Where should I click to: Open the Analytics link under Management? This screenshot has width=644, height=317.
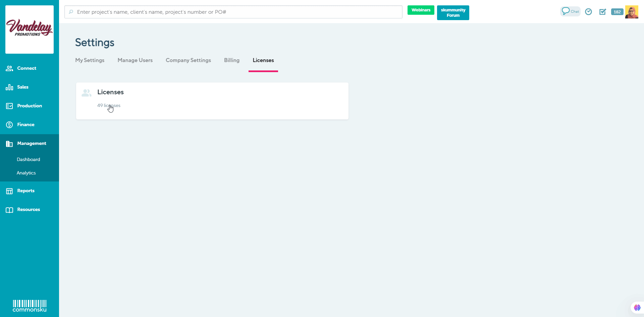click(x=26, y=173)
